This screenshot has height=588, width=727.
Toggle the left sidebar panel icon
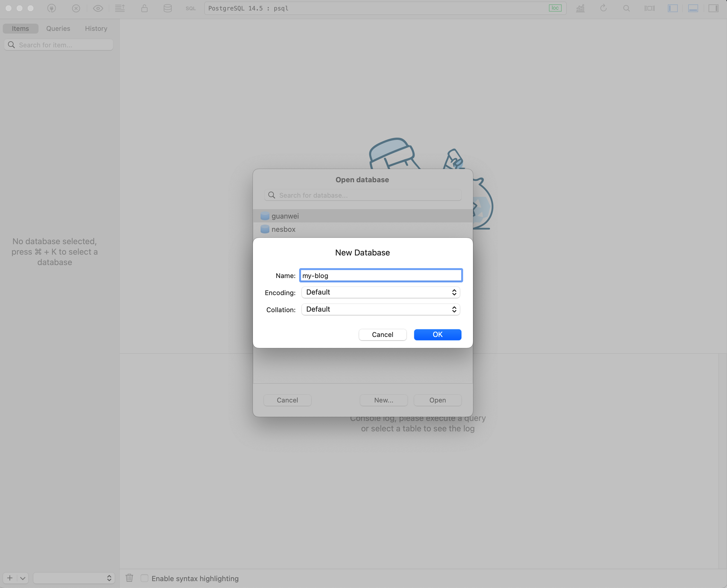coord(672,9)
